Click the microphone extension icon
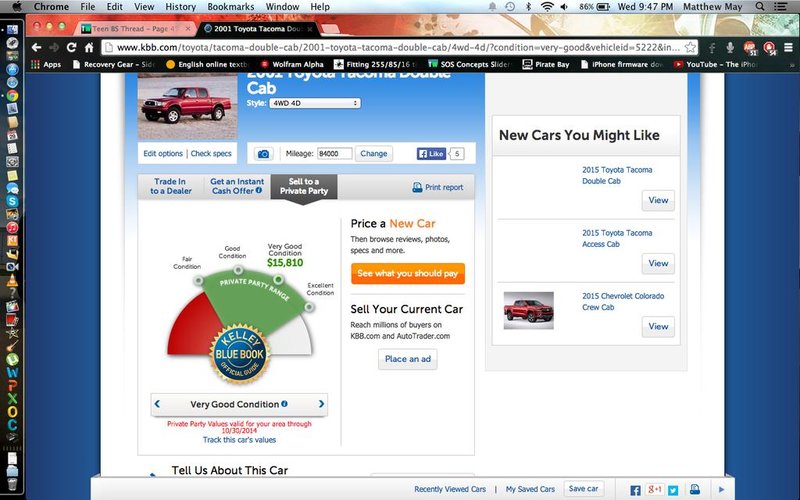Viewport: 800px width, 500px height. (x=730, y=47)
